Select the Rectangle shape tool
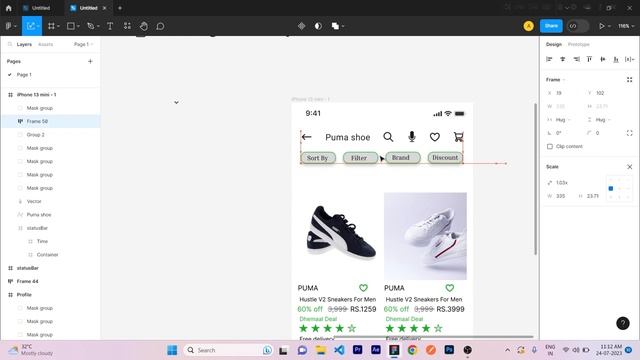 click(71, 26)
